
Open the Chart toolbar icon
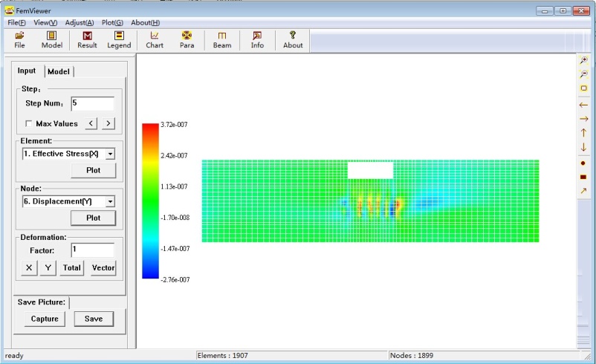pos(155,40)
